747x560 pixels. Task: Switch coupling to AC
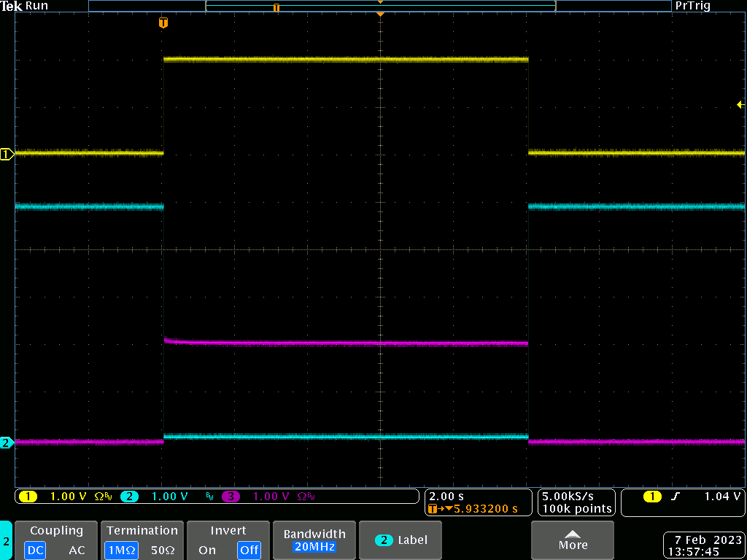77,551
